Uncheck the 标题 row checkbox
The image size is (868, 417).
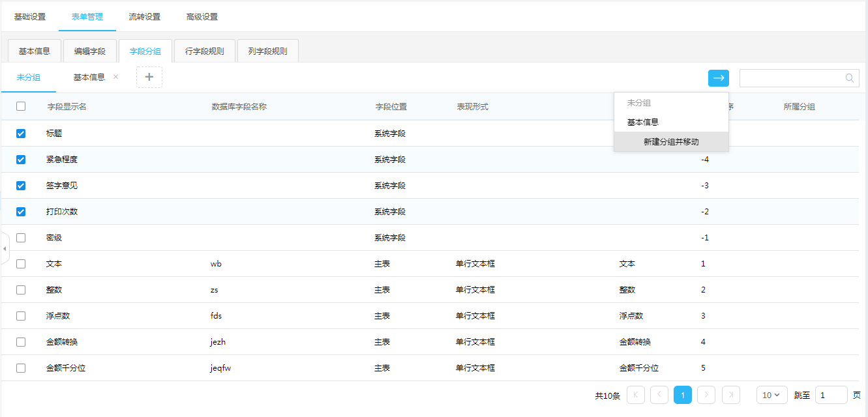[x=21, y=134]
